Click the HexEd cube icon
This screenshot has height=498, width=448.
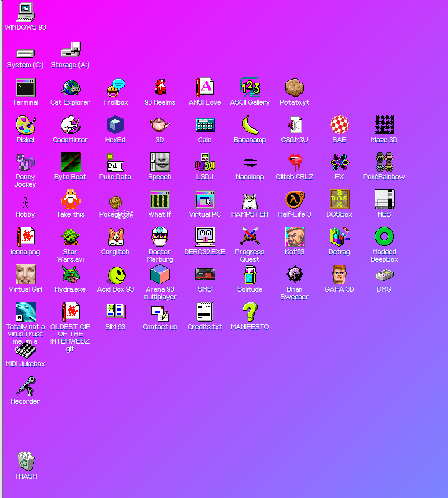pos(115,125)
